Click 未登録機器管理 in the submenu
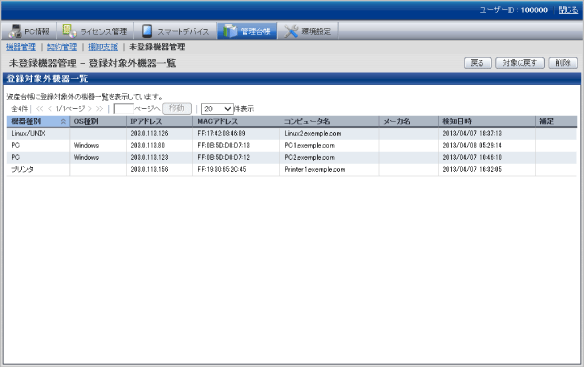The width and height of the screenshot is (584, 367). coord(157,47)
